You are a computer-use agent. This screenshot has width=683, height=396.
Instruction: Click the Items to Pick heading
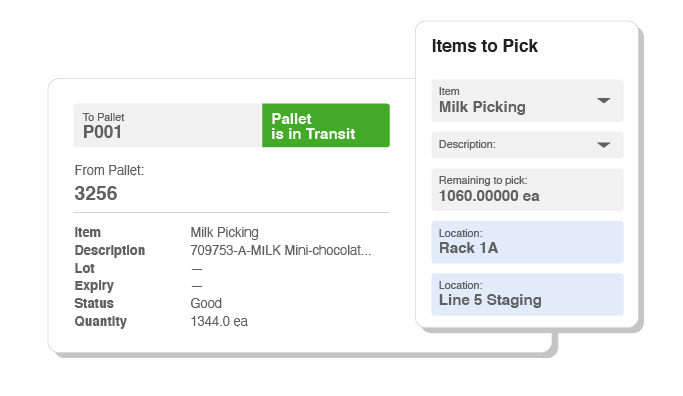tap(484, 46)
